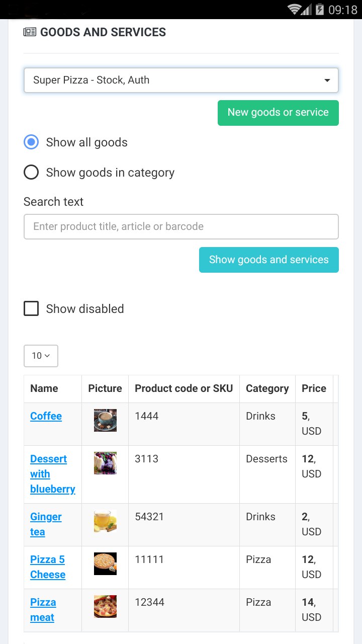This screenshot has width=362, height=644.
Task: Open the Coffee product link
Action: (x=46, y=416)
